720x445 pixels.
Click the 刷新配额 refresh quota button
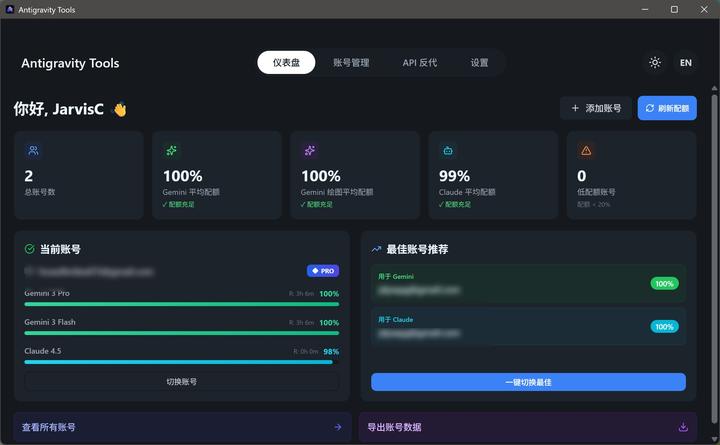coord(667,108)
